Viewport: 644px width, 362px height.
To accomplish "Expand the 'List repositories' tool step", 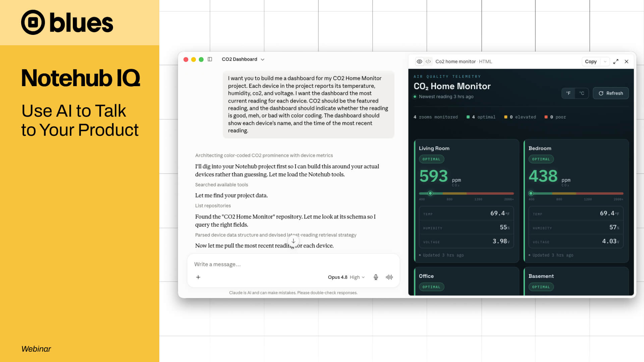I will coord(213,206).
